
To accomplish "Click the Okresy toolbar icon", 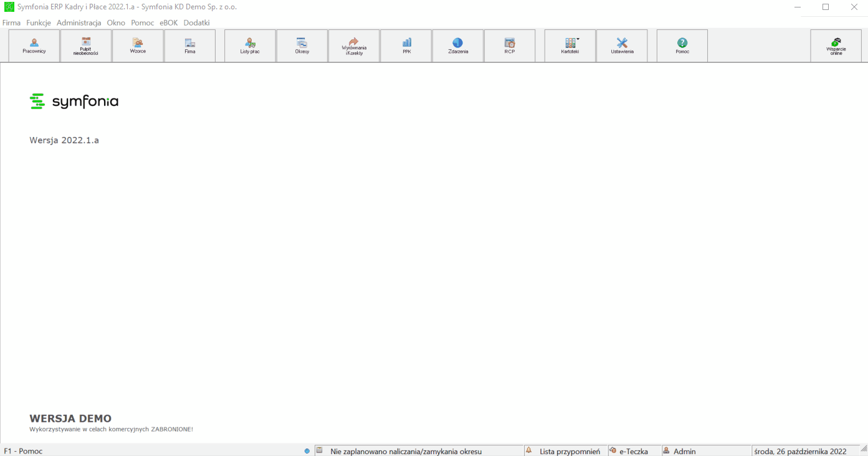I will click(302, 45).
